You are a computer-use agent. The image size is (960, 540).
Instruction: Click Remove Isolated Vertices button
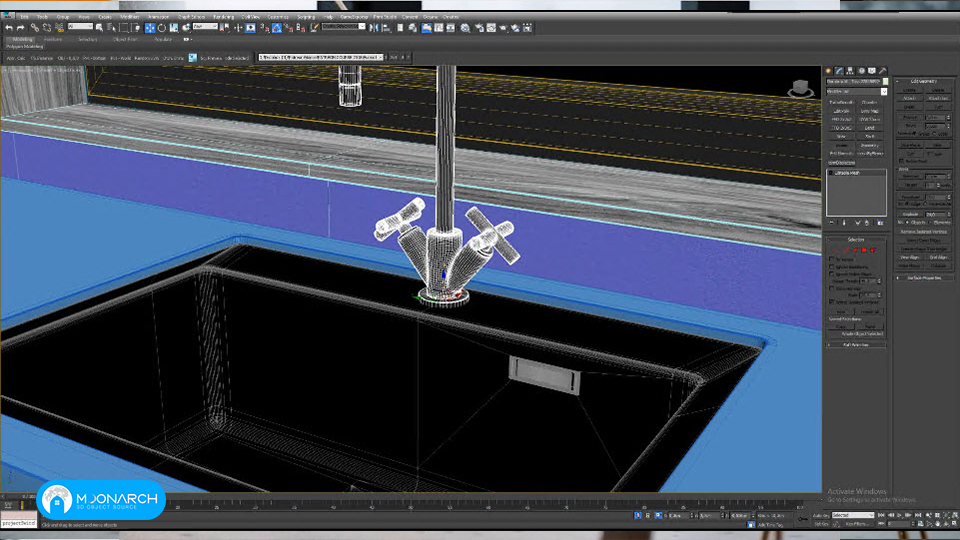pyautogui.click(x=923, y=231)
